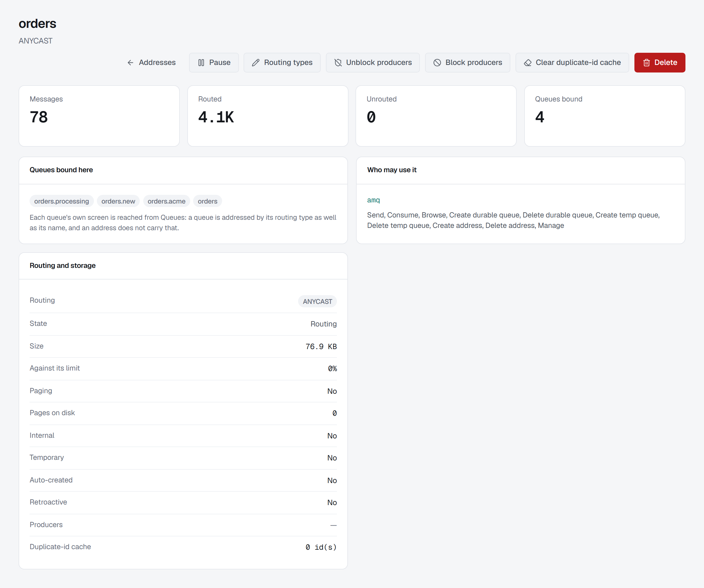
Task: Click the Who may use it heading
Action: (392, 170)
